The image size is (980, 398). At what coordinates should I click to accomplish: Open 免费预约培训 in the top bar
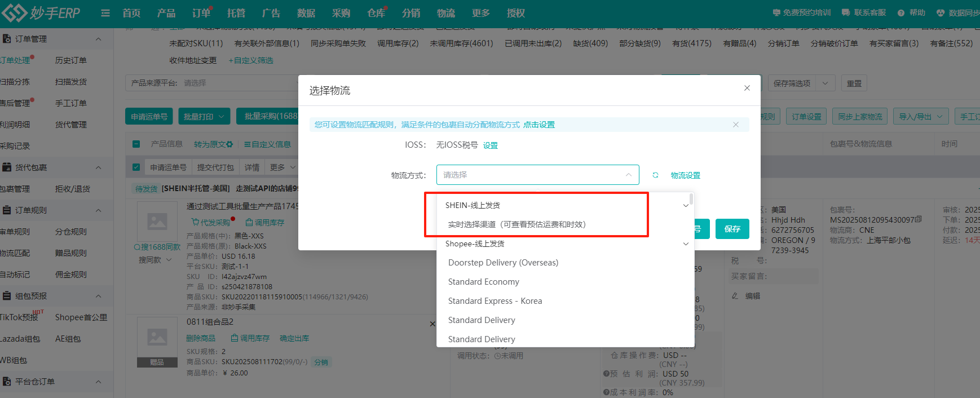801,12
